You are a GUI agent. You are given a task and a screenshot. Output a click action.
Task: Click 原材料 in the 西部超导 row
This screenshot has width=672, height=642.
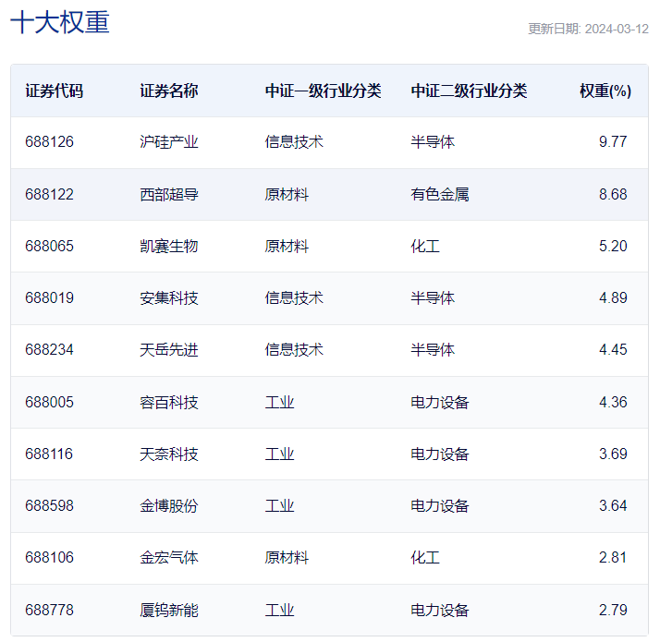click(287, 194)
